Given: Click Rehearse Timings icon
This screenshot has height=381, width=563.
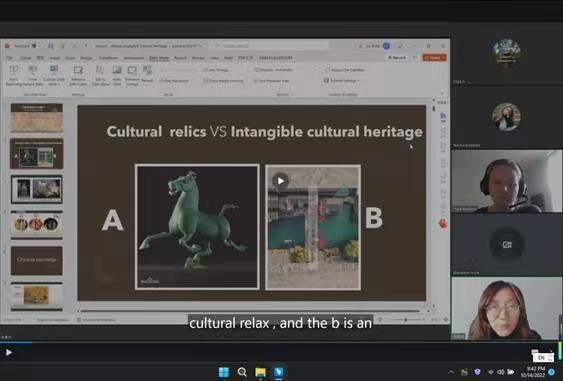Looking at the screenshot, I should [x=132, y=75].
